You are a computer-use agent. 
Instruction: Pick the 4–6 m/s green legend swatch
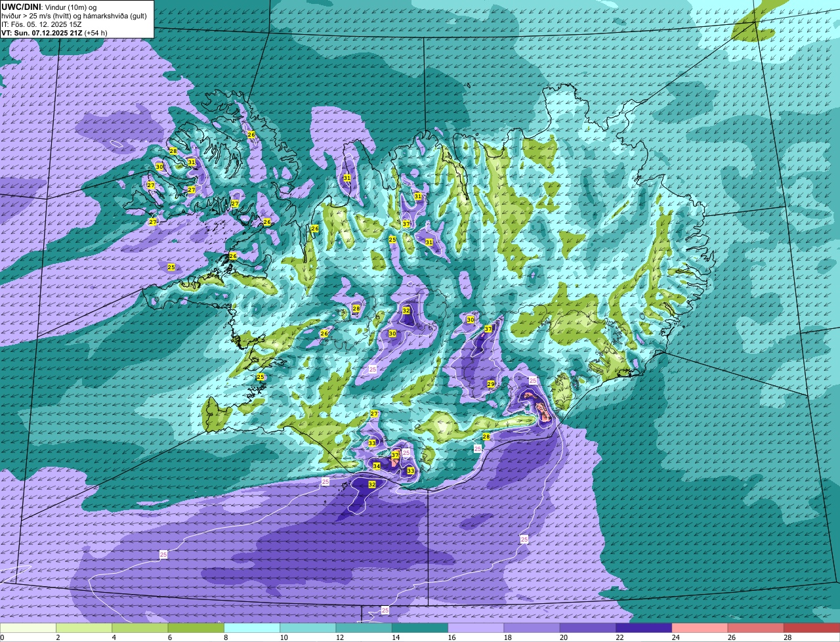140,628
